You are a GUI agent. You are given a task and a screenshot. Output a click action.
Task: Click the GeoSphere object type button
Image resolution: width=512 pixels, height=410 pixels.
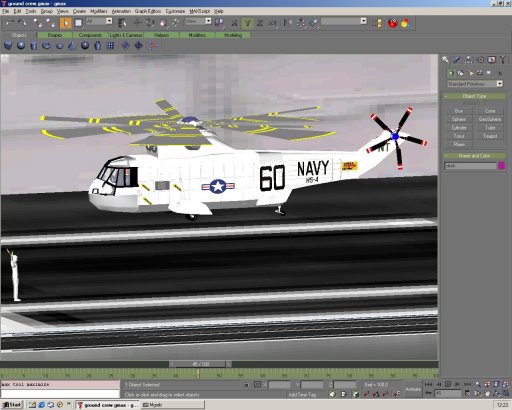click(490, 119)
